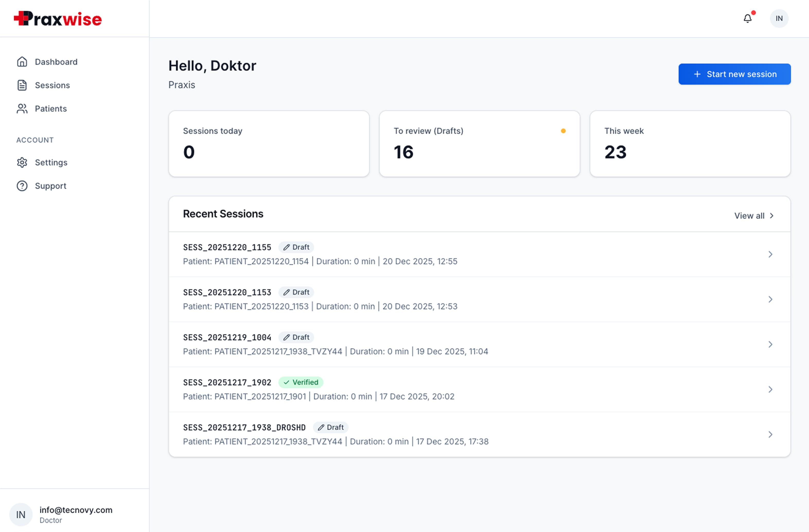Expand SESS_20251217_1938_DROSHD using its chevron
The height and width of the screenshot is (532, 809).
[770, 435]
